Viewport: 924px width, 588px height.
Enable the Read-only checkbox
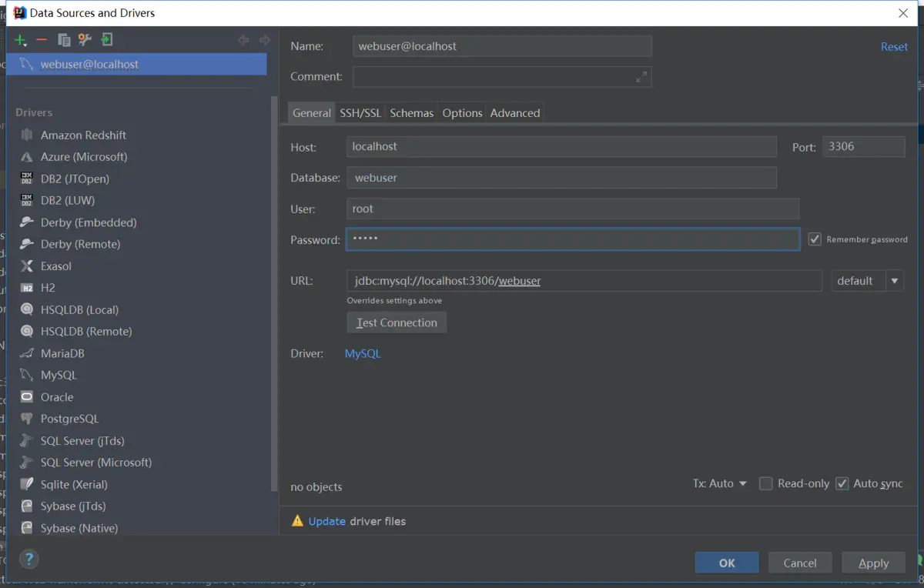point(765,483)
